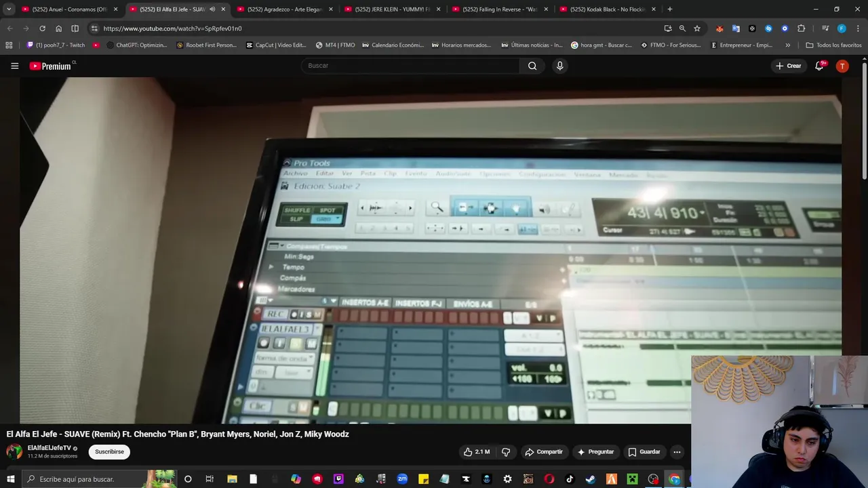Like the SUAVE Remix video
Viewport: 868px width, 488px height.
(x=477, y=451)
